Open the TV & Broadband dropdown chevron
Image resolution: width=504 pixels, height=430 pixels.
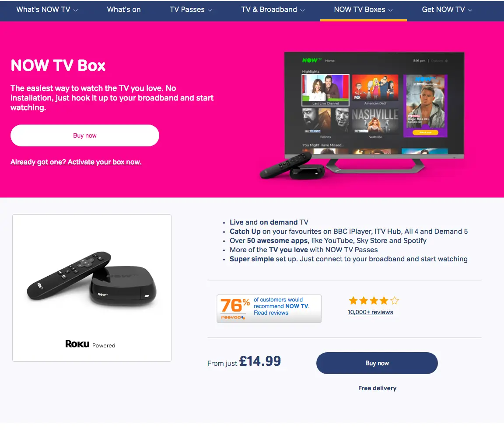(x=302, y=10)
